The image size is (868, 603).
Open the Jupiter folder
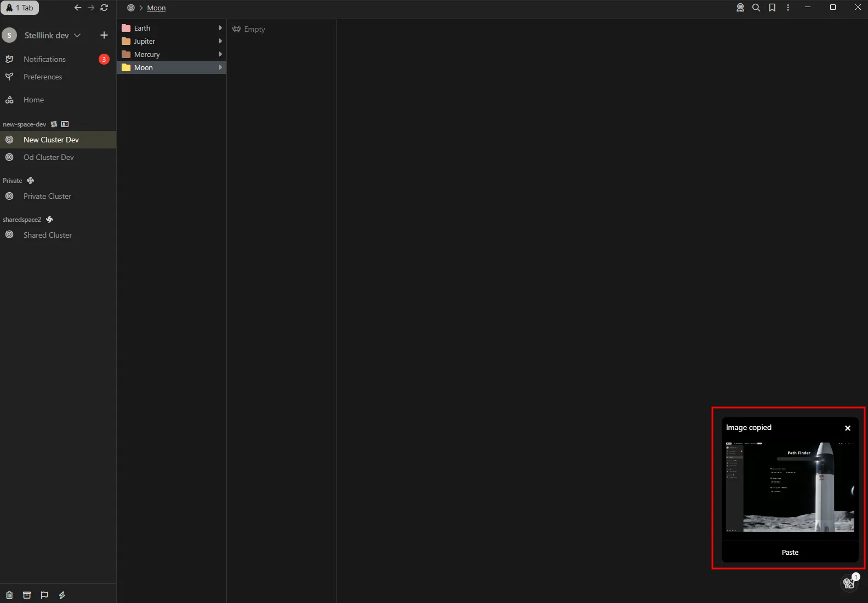tap(172, 41)
